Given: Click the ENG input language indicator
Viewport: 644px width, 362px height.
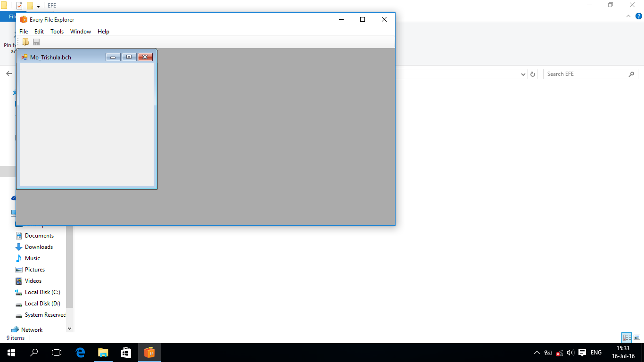Looking at the screenshot, I should pyautogui.click(x=596, y=353).
